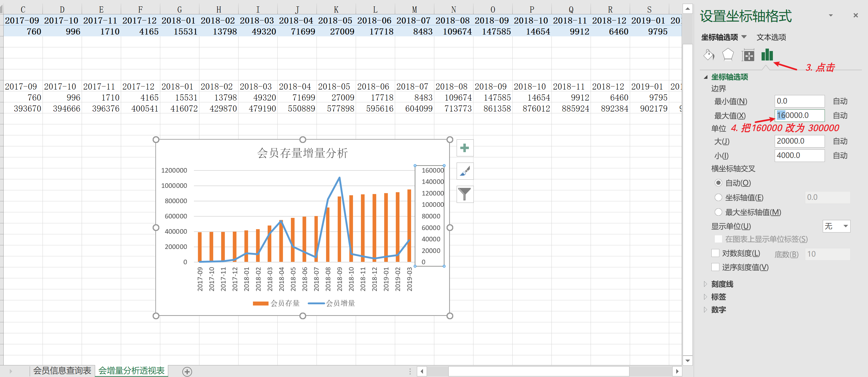Viewport: 868px width, 377px height.
Task: Open 显示单位 dropdown showing 无
Action: [x=836, y=226]
